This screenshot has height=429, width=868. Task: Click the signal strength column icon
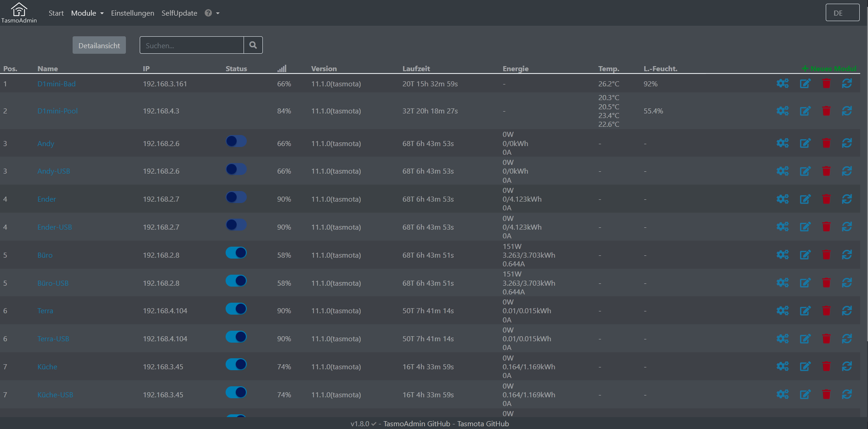(x=282, y=68)
